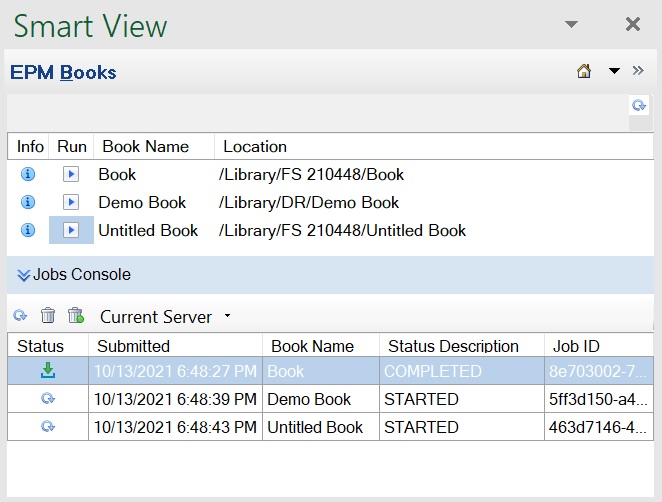
Task: Close the Smart View pane
Action: pyautogui.click(x=633, y=24)
